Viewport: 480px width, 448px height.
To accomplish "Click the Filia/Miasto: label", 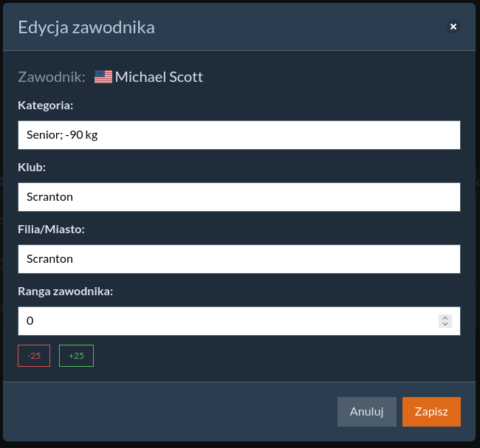I will 52,230.
